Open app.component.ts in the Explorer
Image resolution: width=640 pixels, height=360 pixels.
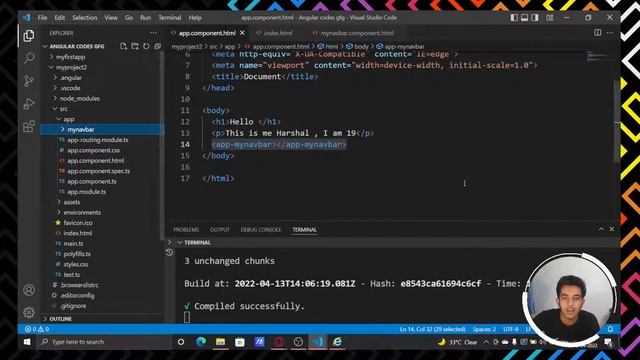coord(91,181)
